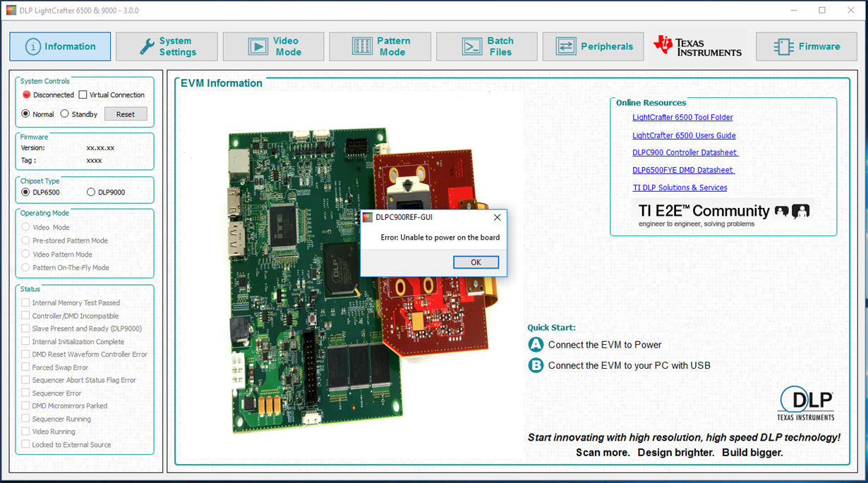This screenshot has height=483, width=868.
Task: Select Video Pattern Mode option
Action: 26,254
